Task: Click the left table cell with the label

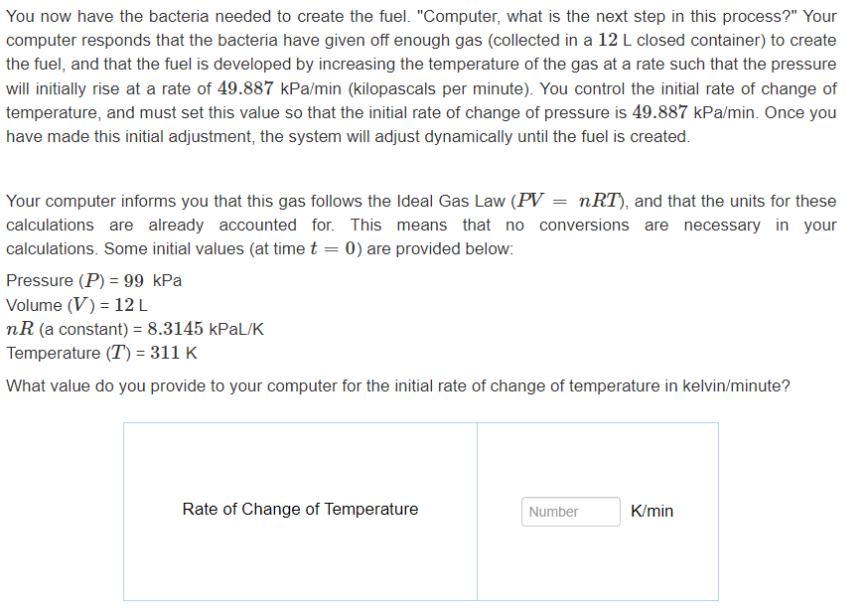Action: [300, 512]
